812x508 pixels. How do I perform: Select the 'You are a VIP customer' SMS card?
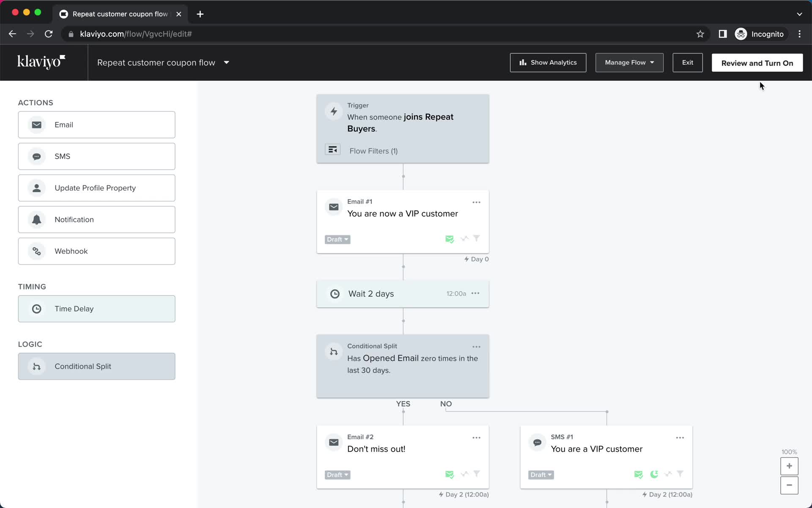pyautogui.click(x=606, y=457)
